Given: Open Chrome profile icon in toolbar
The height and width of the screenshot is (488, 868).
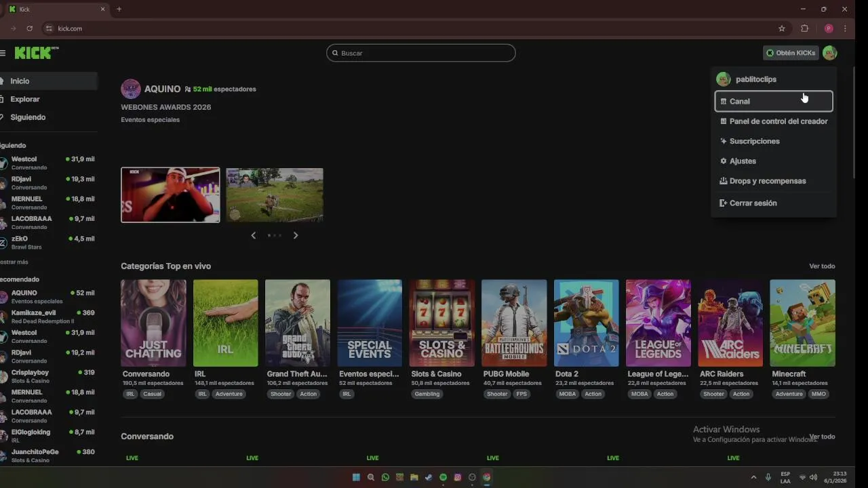Looking at the screenshot, I should click(x=829, y=28).
